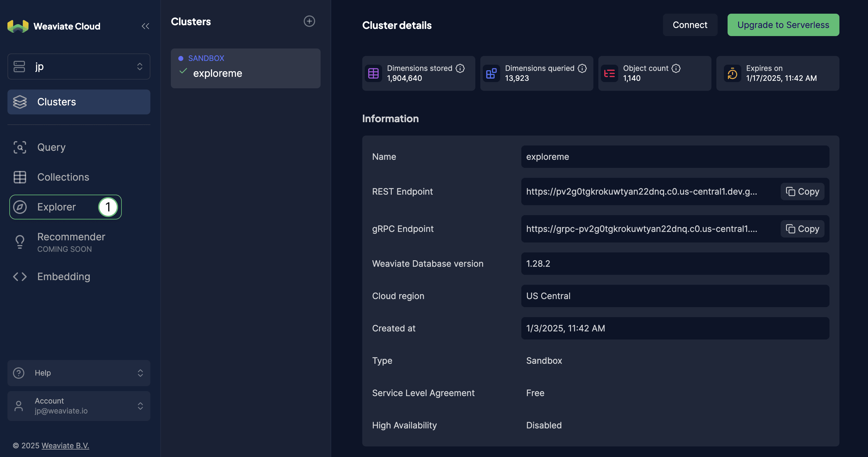The width and height of the screenshot is (868, 457).
Task: Click the Cluster details heading
Action: click(x=397, y=25)
